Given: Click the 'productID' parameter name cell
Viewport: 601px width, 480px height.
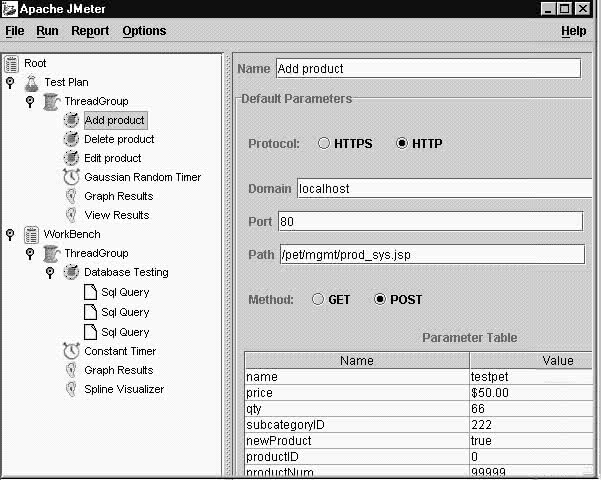Looking at the screenshot, I should (x=357, y=457).
